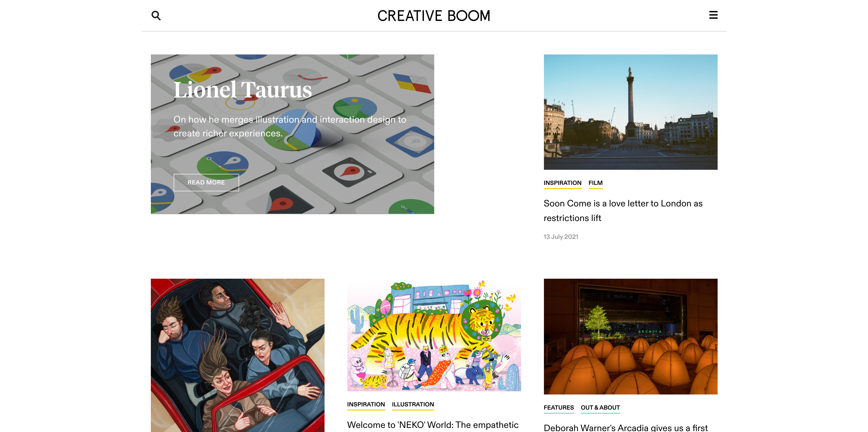Open the yellow tiger illustration thumbnail
This screenshot has width=868, height=432.
pyautogui.click(x=434, y=335)
